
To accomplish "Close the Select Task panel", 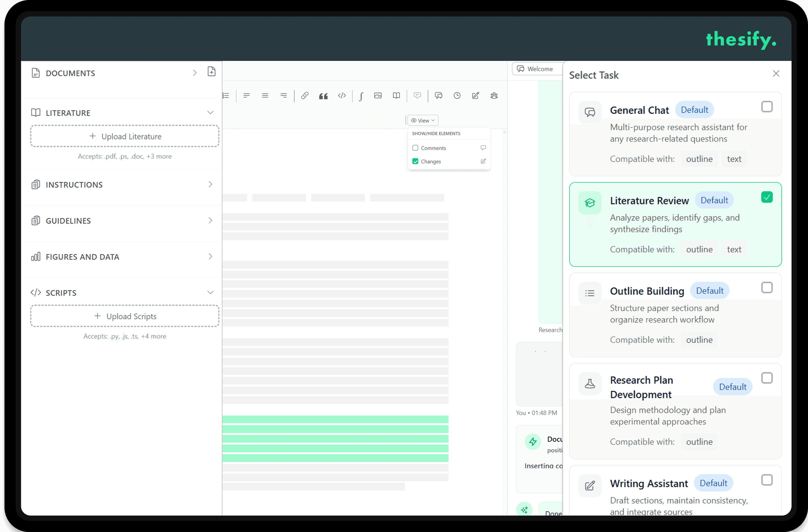I will click(x=776, y=73).
